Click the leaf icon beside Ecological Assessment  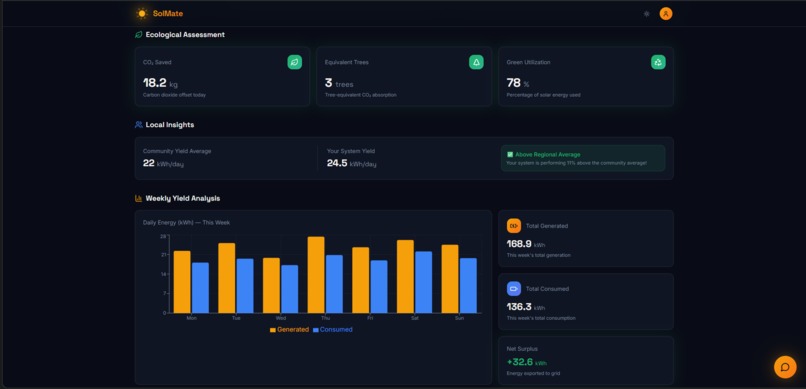pos(138,35)
